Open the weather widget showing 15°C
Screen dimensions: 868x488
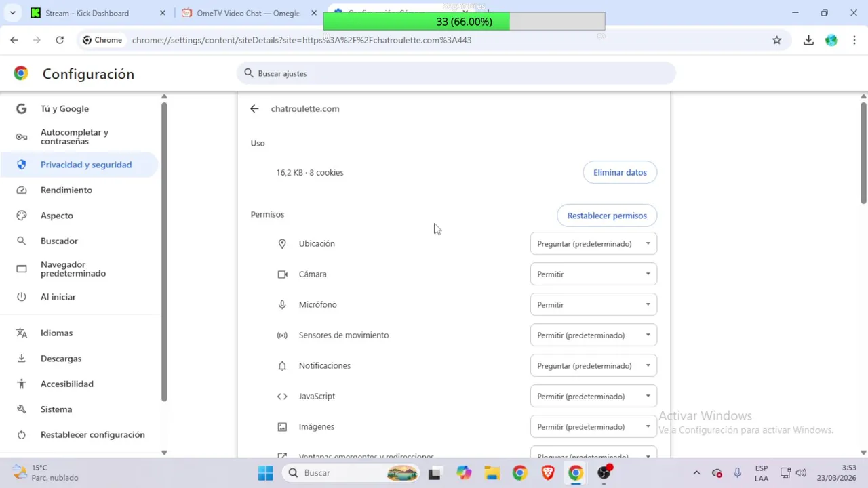tap(45, 473)
